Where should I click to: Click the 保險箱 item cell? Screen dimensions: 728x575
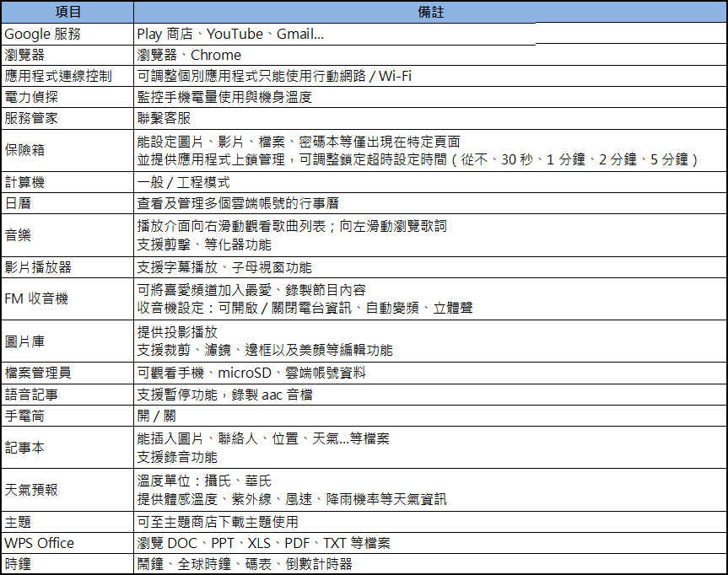67,150
